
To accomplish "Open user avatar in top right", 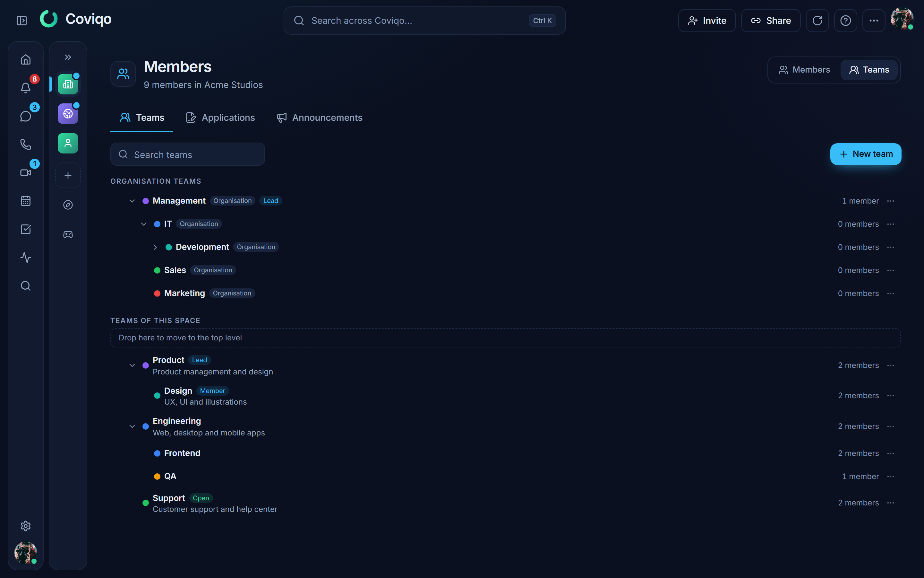I will point(902,19).
